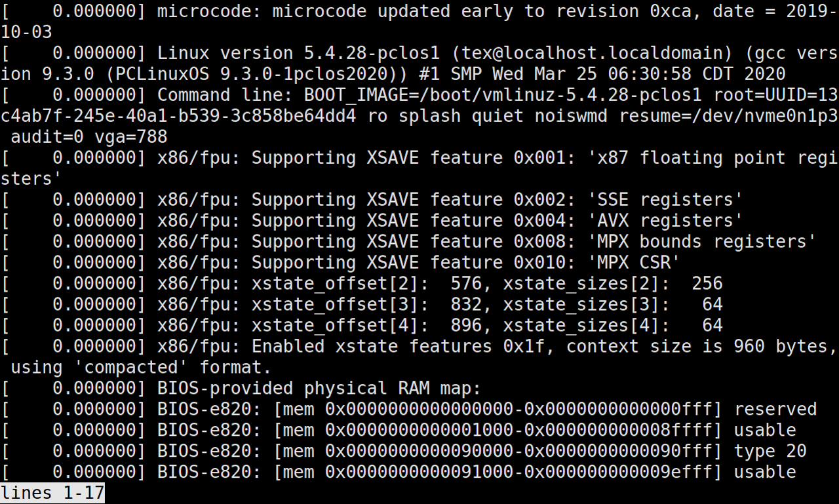
Task: Click the timestamp on the last BIOS-e820 line
Action: tap(98, 473)
